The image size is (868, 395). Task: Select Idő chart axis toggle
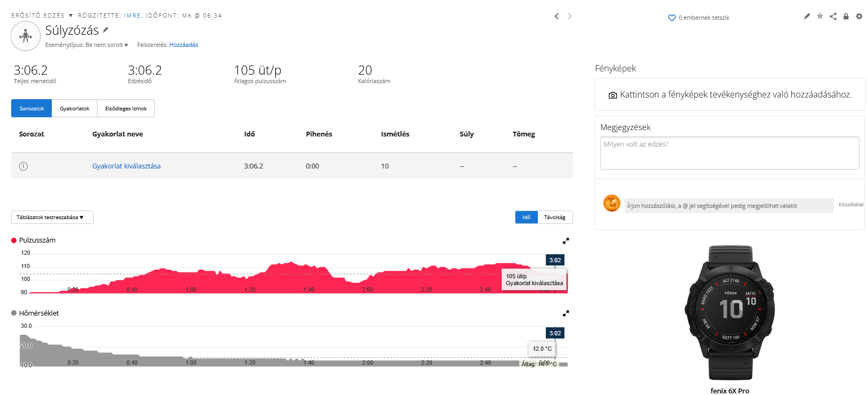pos(526,217)
